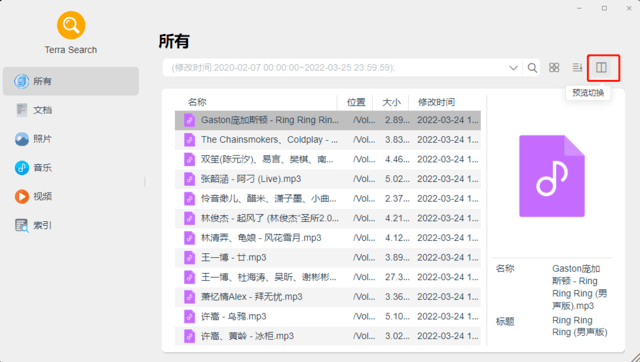
Task: Click the /Vol... location of 乌鸦 row
Action: pyautogui.click(x=364, y=316)
